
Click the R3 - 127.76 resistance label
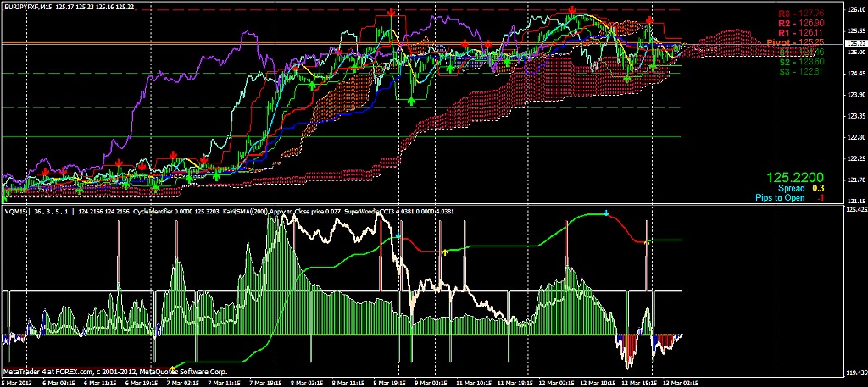pos(801,14)
